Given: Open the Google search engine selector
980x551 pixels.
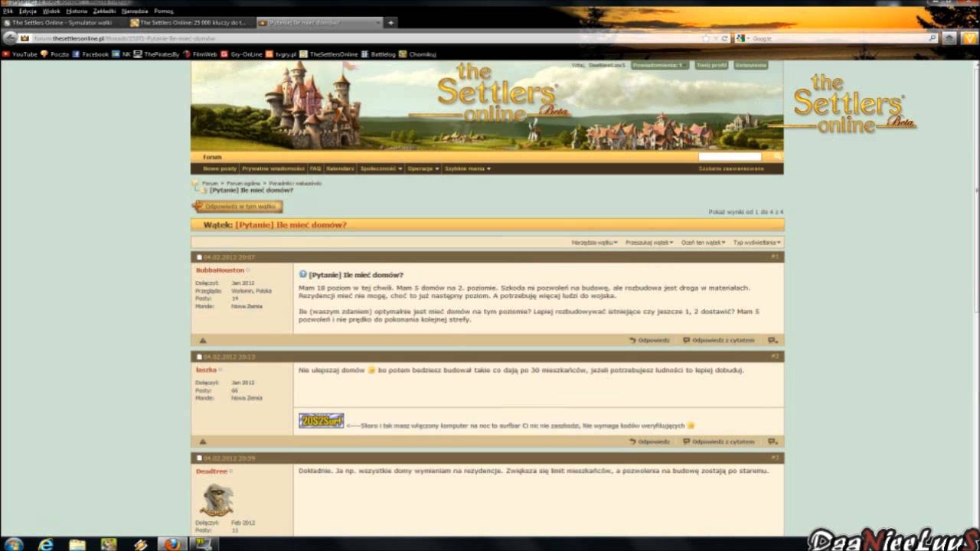Looking at the screenshot, I should coord(742,38).
